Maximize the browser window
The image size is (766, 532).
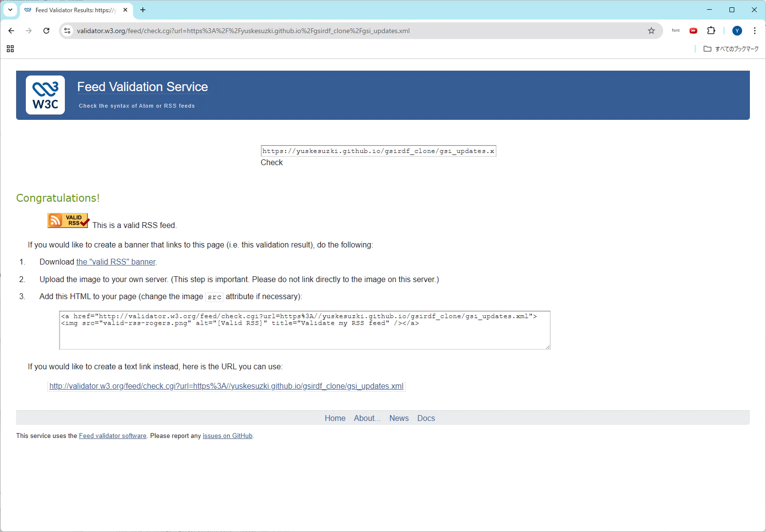point(732,10)
